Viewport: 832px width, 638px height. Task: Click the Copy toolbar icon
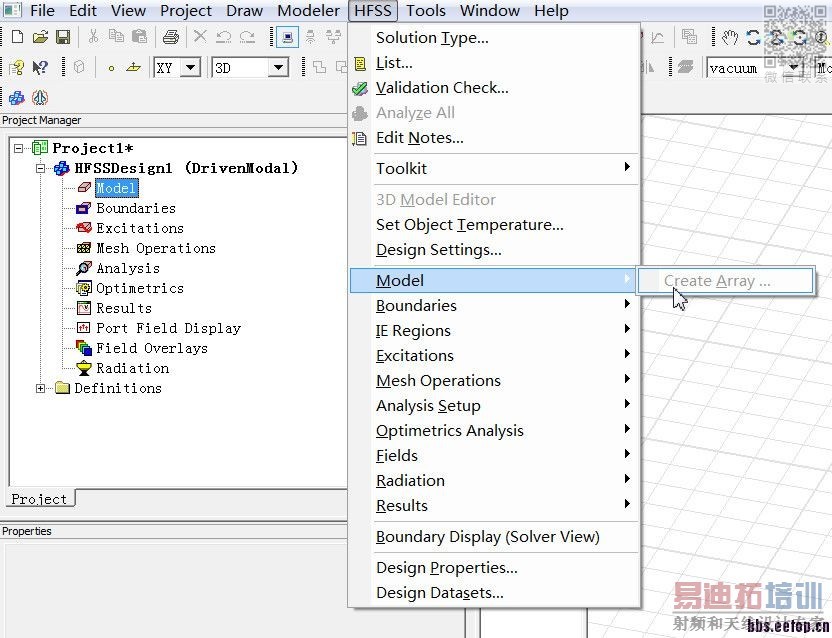click(x=116, y=37)
